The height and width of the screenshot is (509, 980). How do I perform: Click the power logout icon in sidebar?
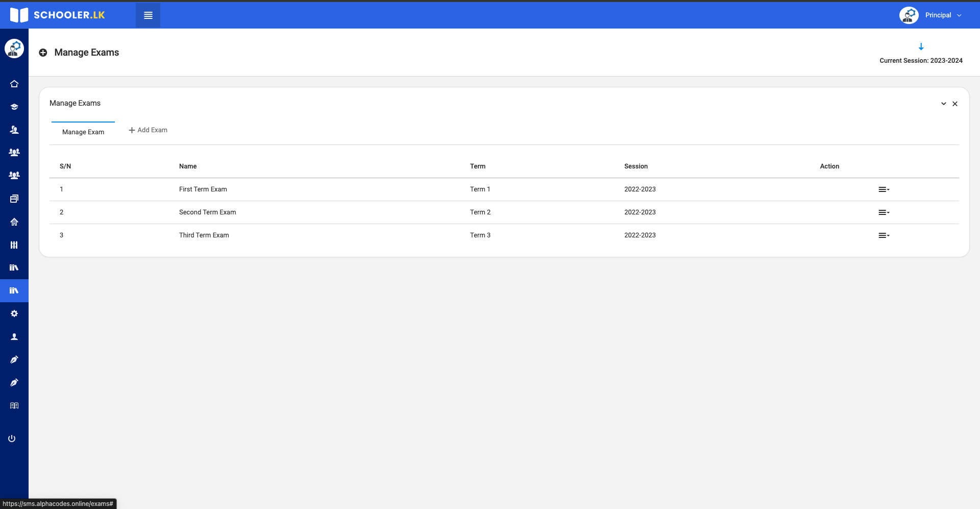pos(12,439)
